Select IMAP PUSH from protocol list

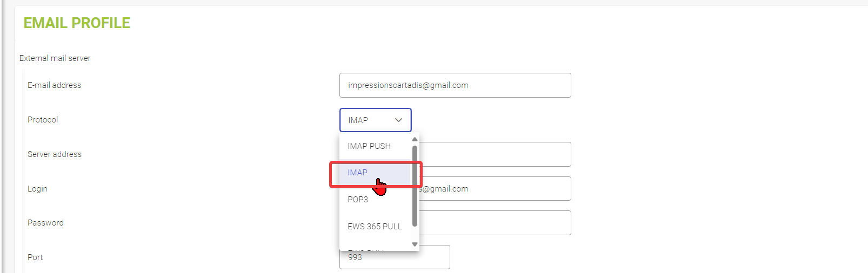tap(375, 146)
